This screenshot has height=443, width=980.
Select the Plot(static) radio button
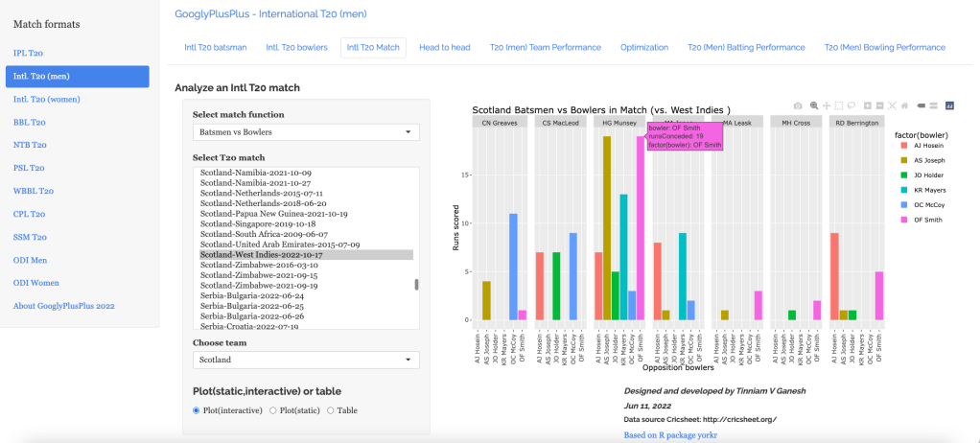click(x=274, y=410)
